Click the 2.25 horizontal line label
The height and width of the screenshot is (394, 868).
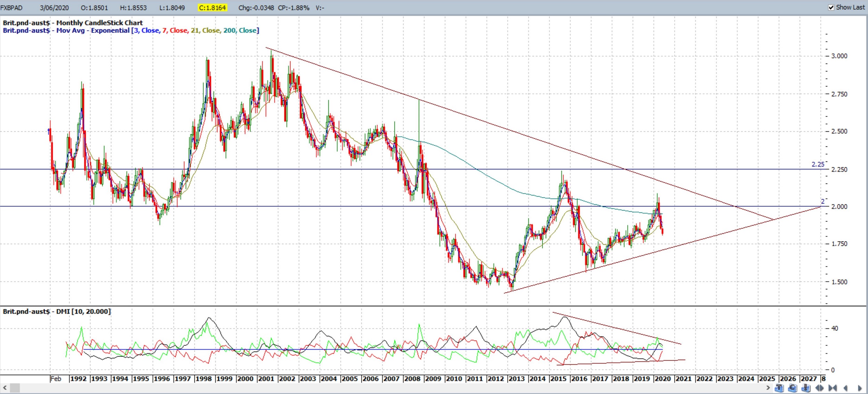coord(818,164)
